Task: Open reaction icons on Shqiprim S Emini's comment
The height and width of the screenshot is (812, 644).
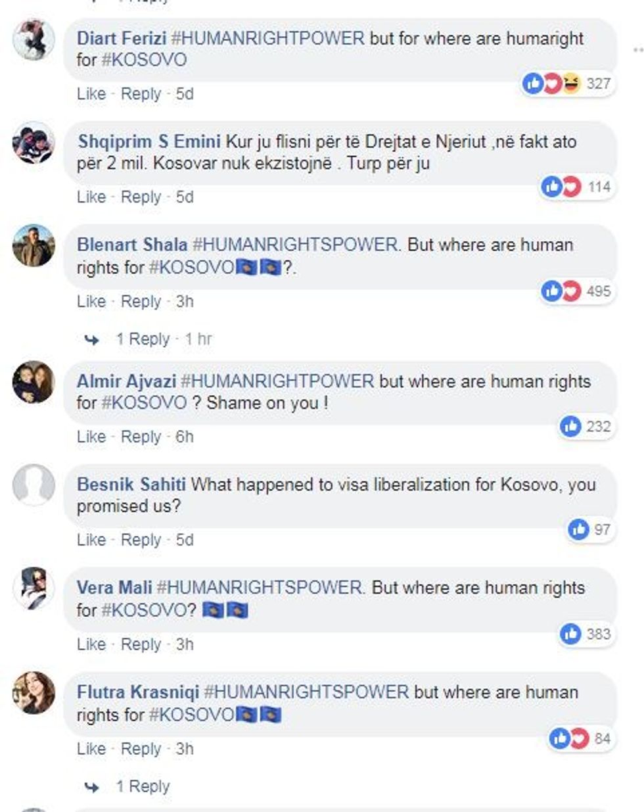Action: 561,187
